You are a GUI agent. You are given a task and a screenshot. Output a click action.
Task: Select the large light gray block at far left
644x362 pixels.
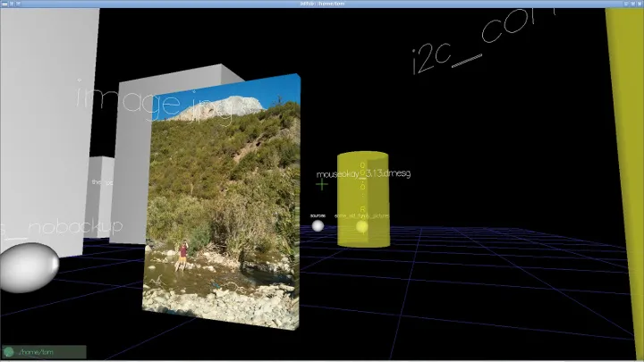pyautogui.click(x=46, y=131)
